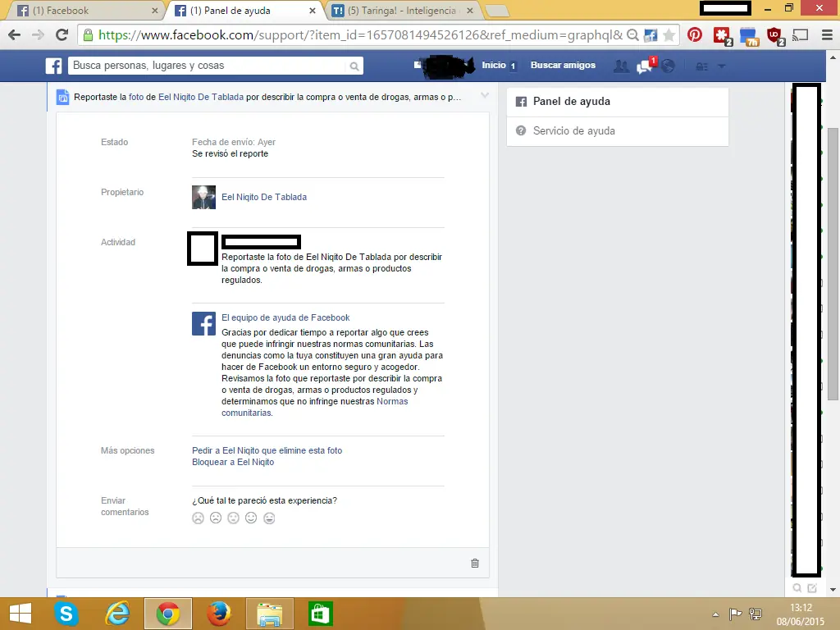The width and height of the screenshot is (840, 630).
Task: Click the Pinterest extension icon
Action: tap(695, 34)
